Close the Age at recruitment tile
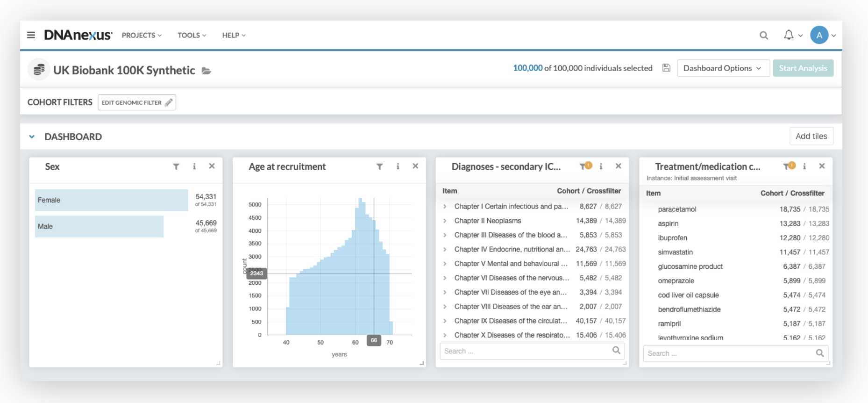Viewport: 868px width, 403px height. coord(415,166)
